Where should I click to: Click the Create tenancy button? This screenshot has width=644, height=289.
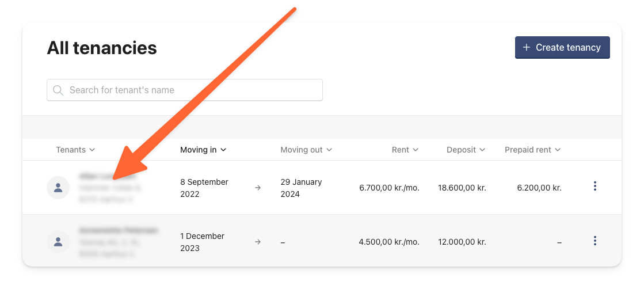[562, 48]
